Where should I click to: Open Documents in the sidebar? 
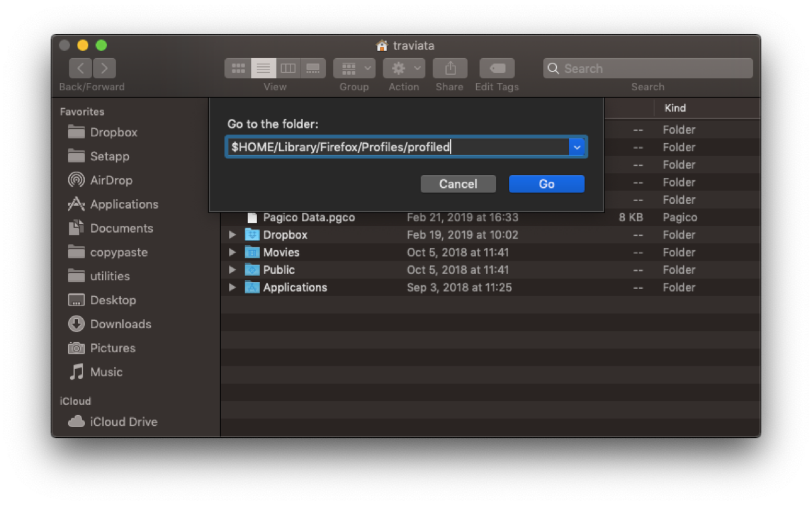[111, 229]
